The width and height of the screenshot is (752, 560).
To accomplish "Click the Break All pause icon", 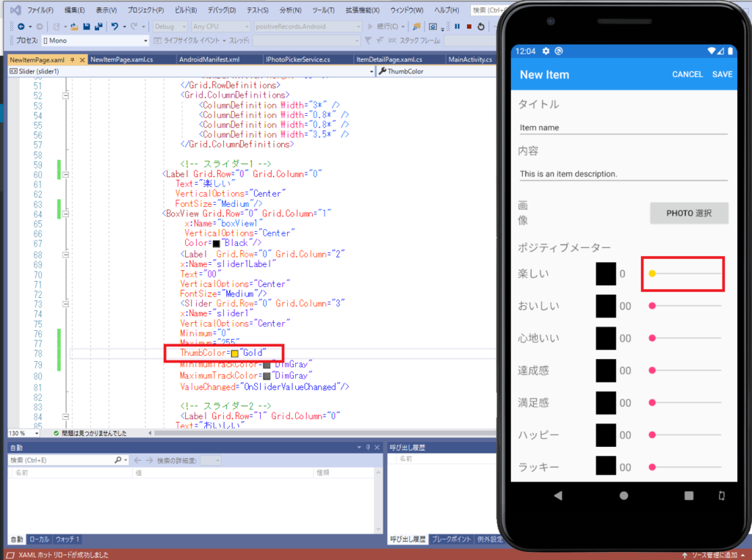I will 458,26.
